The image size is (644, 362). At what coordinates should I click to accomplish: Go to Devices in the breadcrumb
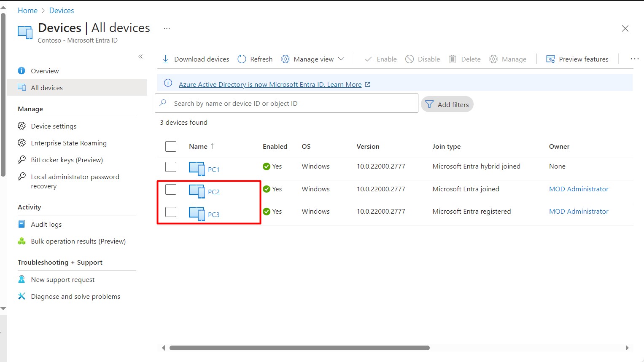pyautogui.click(x=62, y=11)
